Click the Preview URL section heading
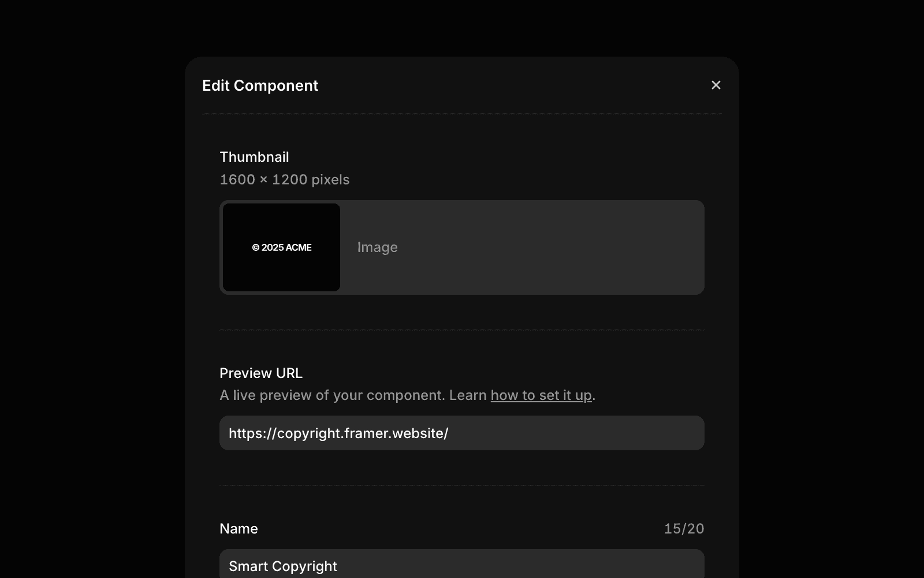 (x=261, y=373)
